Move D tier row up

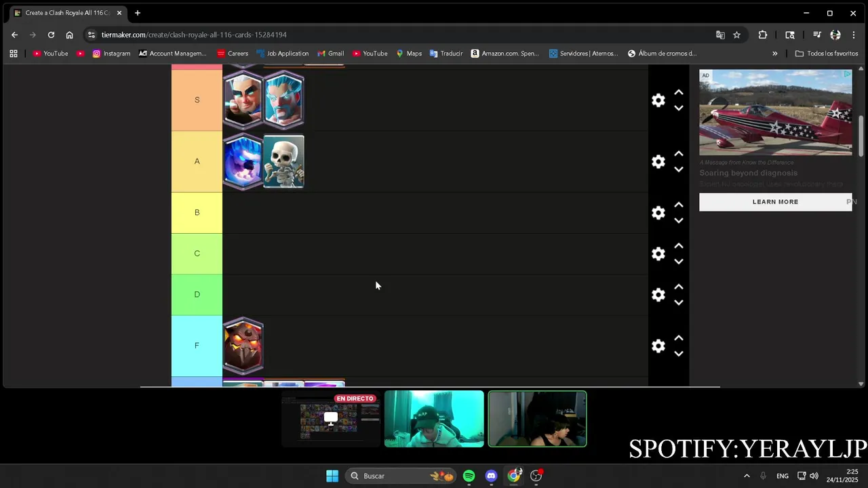point(679,287)
